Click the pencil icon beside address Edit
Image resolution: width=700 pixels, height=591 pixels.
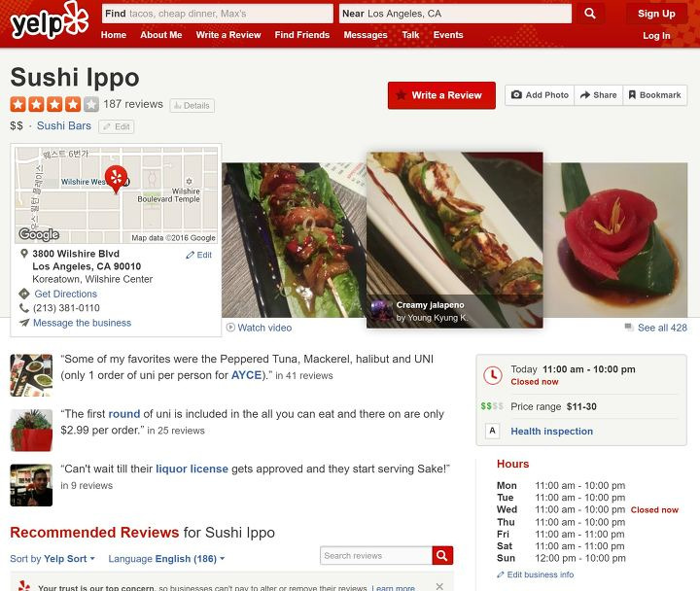[x=191, y=255]
